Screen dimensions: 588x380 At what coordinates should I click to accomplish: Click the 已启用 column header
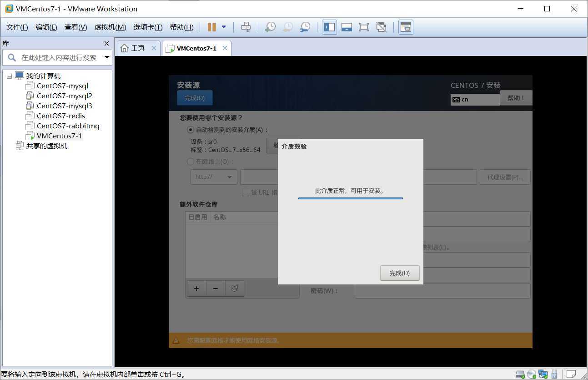point(198,217)
